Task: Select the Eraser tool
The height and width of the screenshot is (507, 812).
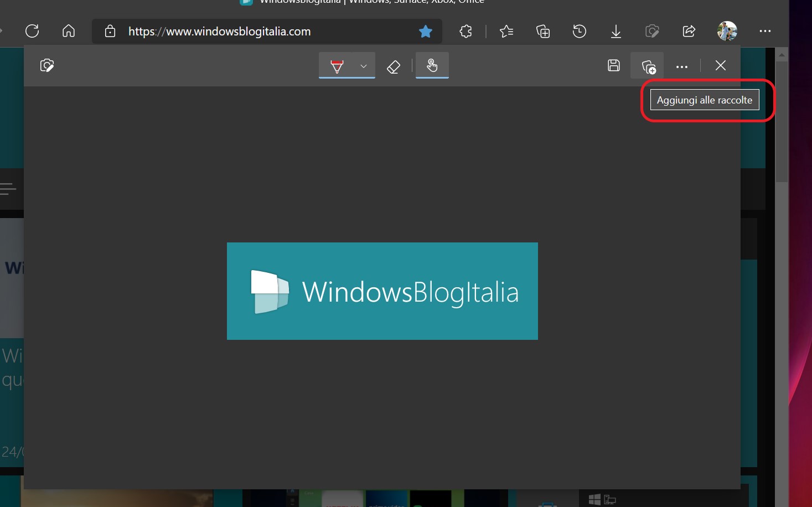Action: pyautogui.click(x=393, y=66)
